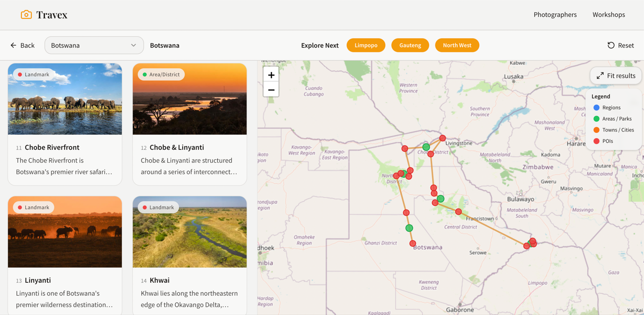Click the Reset circular arrow icon
The width and height of the screenshot is (644, 315).
[611, 45]
